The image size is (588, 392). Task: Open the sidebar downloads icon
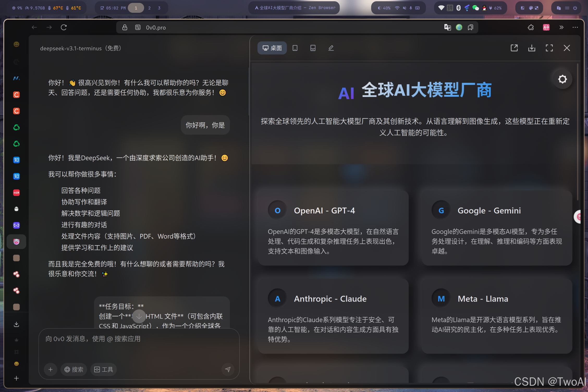point(16,324)
